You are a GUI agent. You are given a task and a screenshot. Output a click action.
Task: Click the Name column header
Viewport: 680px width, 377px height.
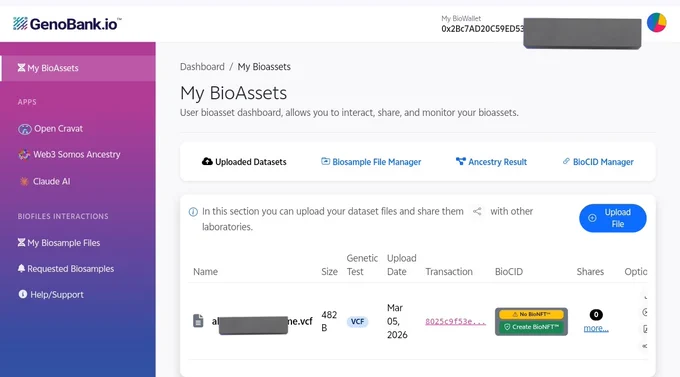click(205, 272)
